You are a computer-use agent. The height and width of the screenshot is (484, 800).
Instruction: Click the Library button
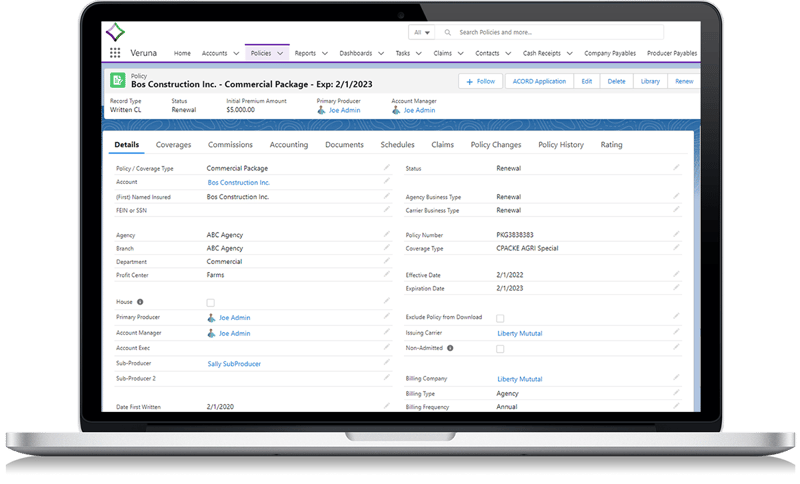pos(650,81)
